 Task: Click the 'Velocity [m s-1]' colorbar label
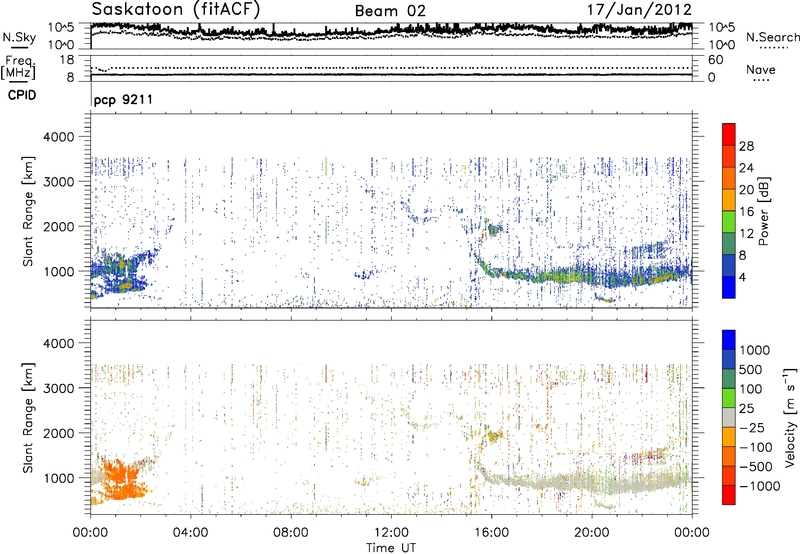[790, 417]
